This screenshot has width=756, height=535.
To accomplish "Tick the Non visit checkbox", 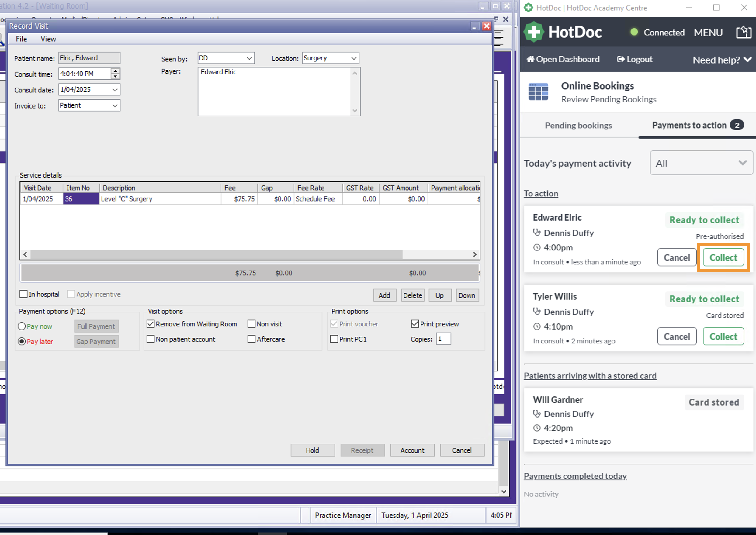I will pyautogui.click(x=251, y=324).
